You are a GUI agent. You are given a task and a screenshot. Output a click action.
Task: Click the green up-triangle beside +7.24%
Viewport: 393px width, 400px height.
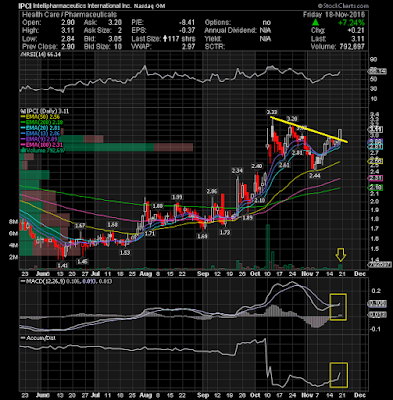pyautogui.click(x=315, y=23)
